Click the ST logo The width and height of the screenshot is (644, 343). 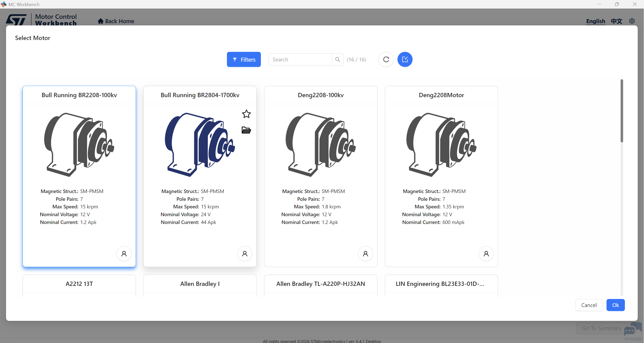(16, 20)
